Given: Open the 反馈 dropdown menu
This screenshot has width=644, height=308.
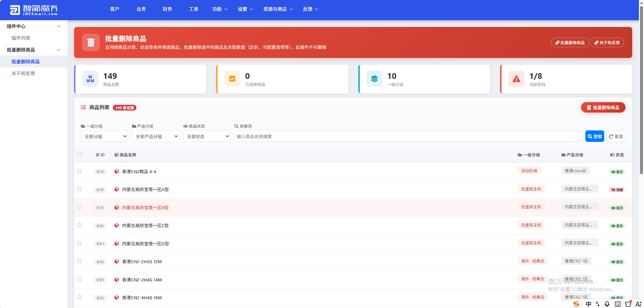Looking at the screenshot, I should pyautogui.click(x=311, y=9).
